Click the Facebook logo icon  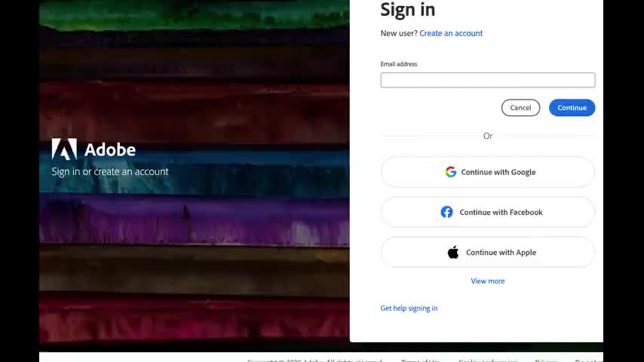click(x=446, y=212)
